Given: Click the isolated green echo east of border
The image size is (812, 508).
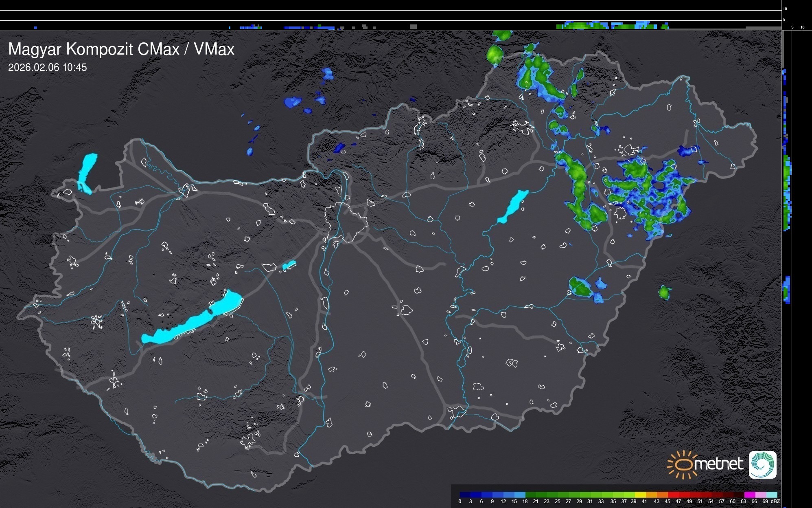Looking at the screenshot, I should (664, 292).
